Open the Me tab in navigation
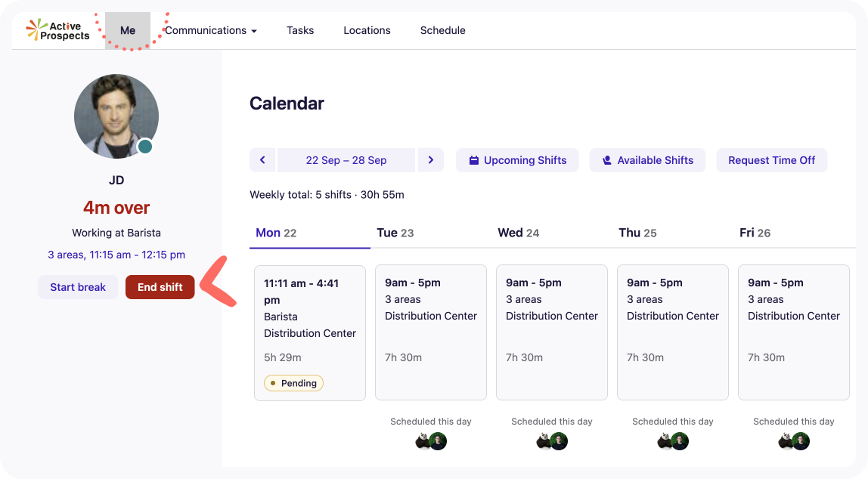Image resolution: width=868 pixels, height=479 pixels. point(128,30)
